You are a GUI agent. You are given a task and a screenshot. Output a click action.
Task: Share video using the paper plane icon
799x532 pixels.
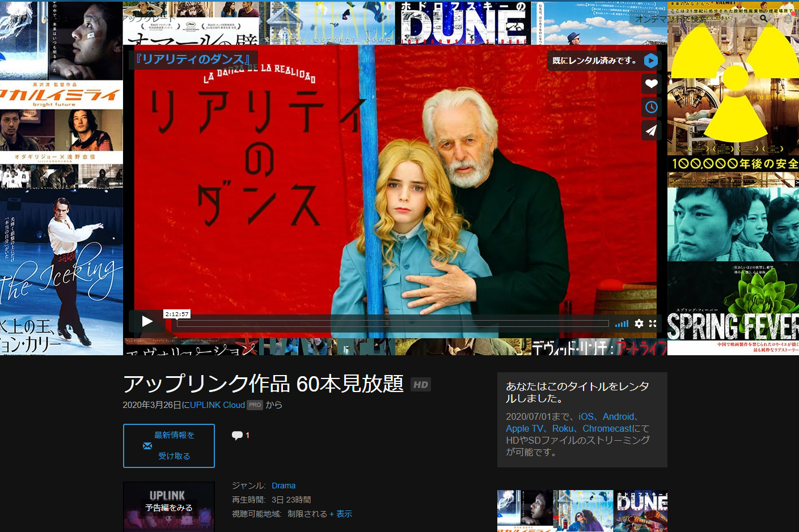click(651, 130)
